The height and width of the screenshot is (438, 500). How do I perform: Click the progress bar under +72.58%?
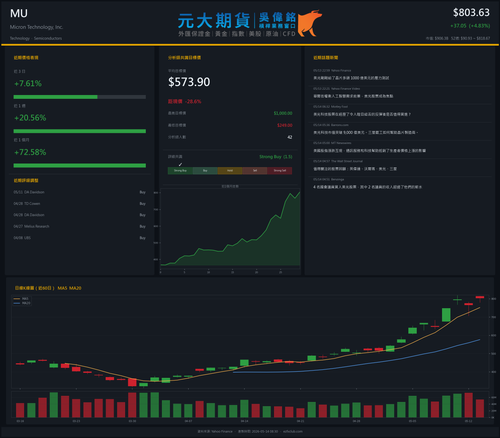[80, 165]
